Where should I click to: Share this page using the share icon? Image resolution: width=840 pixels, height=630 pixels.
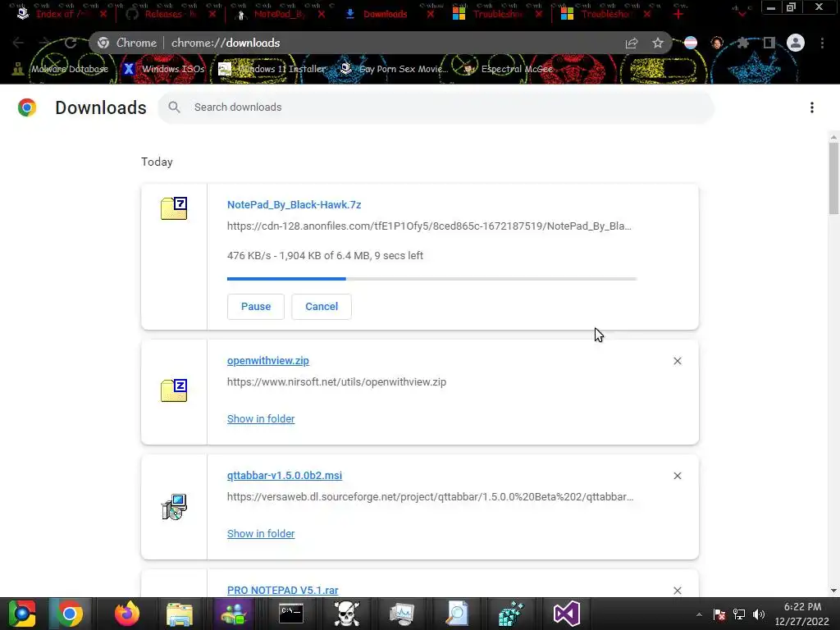pyautogui.click(x=632, y=43)
